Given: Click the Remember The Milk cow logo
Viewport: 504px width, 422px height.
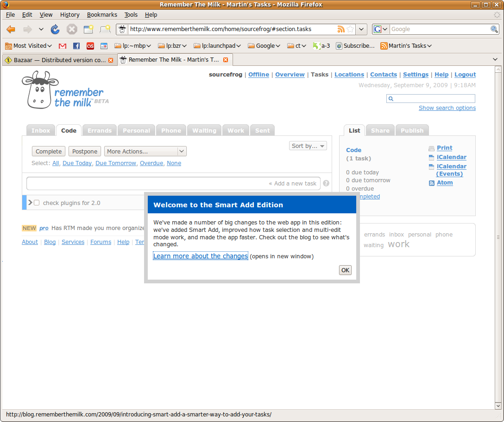Looking at the screenshot, I should (x=40, y=90).
